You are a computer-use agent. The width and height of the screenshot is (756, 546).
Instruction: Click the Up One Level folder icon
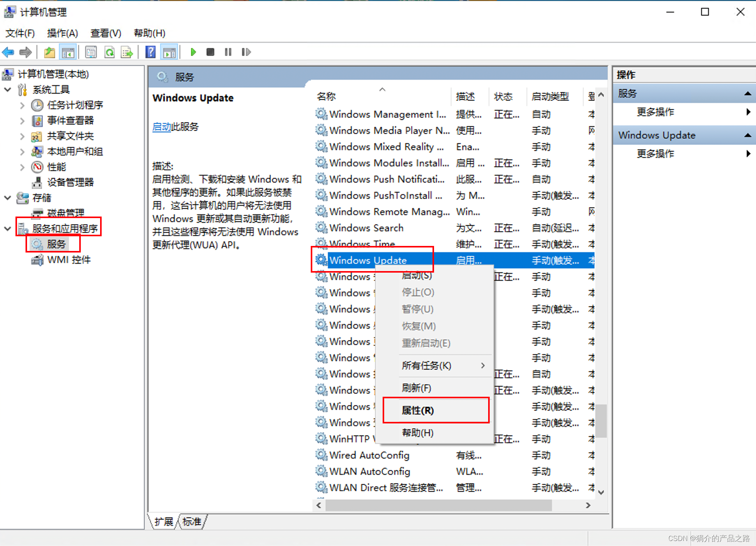click(49, 52)
